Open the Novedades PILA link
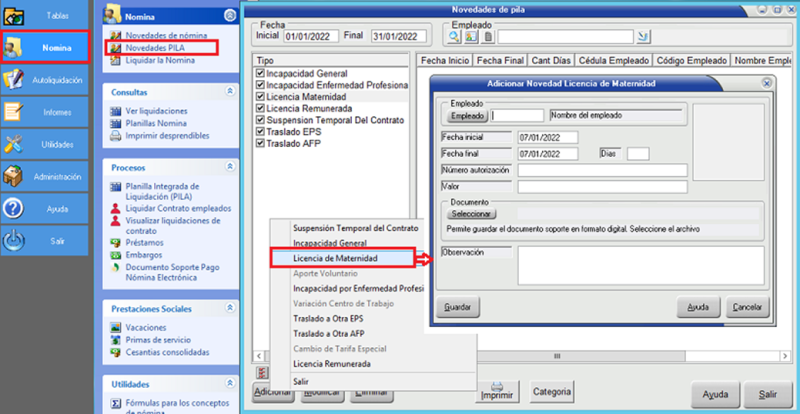 158,48
